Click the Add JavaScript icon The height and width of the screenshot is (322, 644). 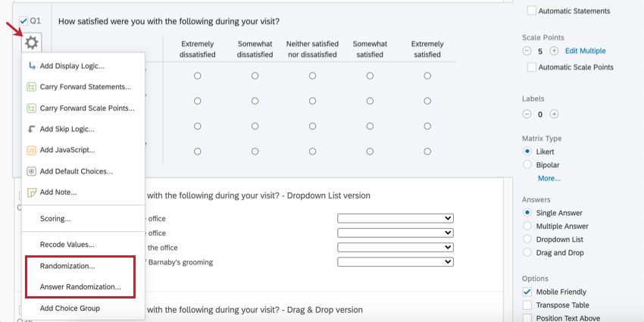32,150
